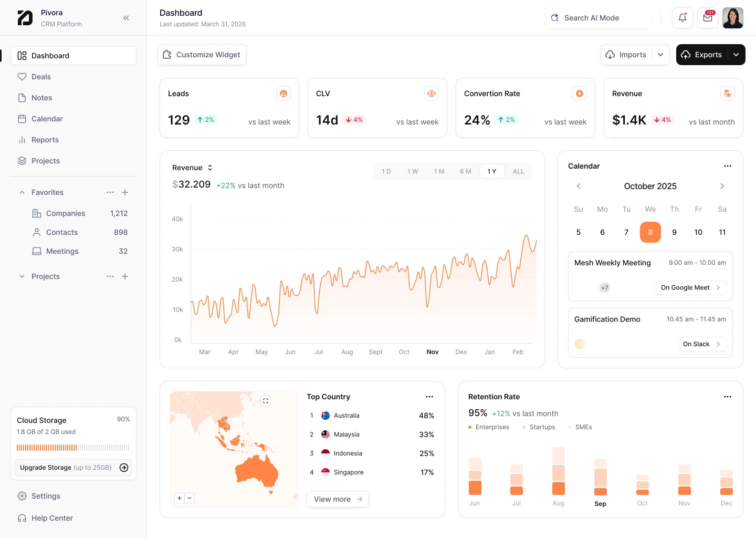Go to the next calendar month
The height and width of the screenshot is (538, 756).
point(722,186)
